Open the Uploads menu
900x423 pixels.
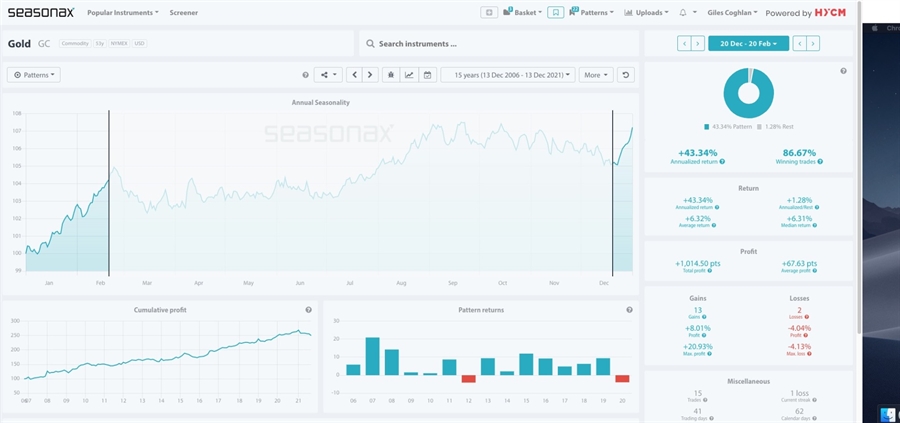pyautogui.click(x=646, y=13)
